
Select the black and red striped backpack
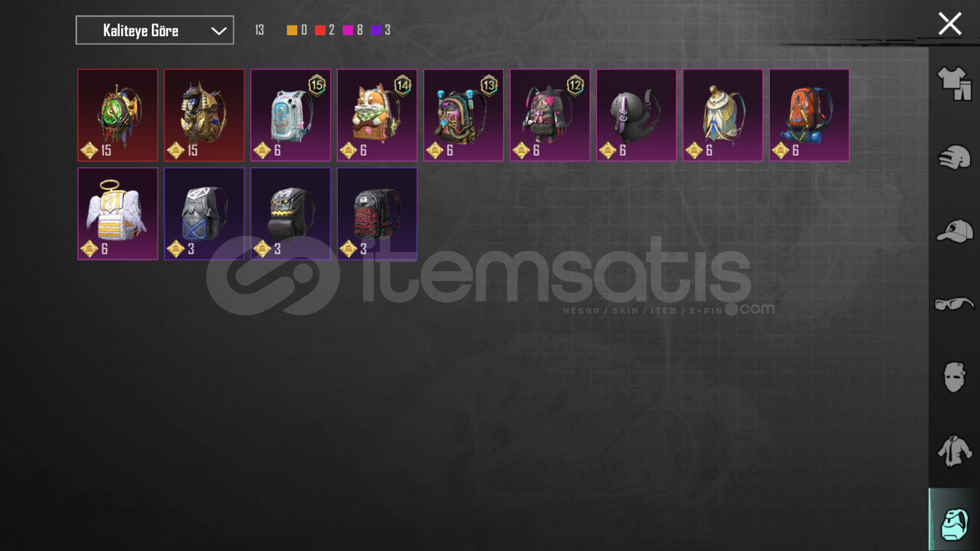tap(377, 214)
